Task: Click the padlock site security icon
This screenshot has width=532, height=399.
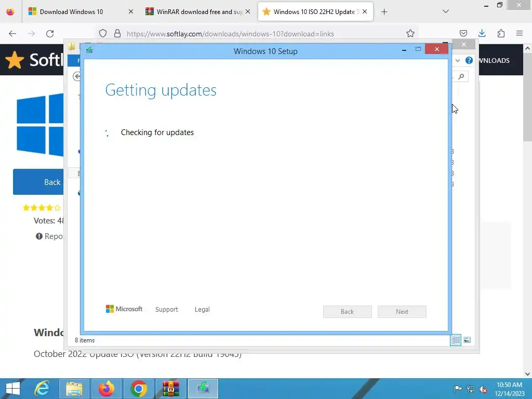Action: pos(117,34)
